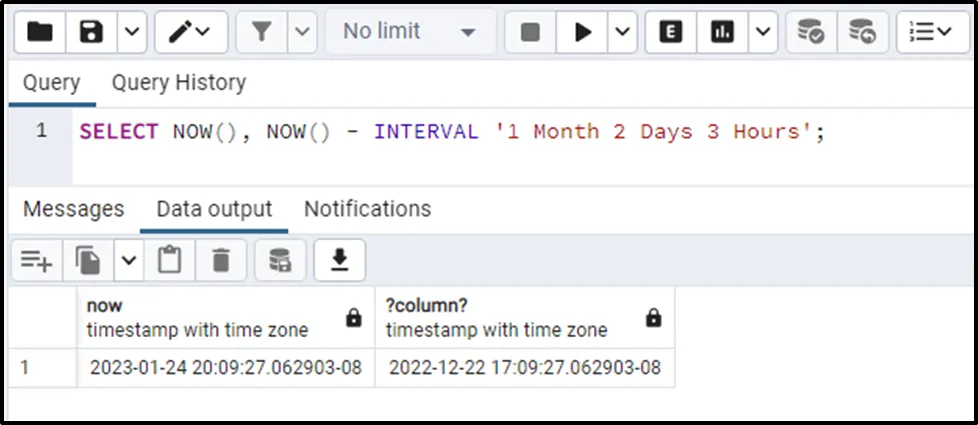Select the 2022-12-22 timestamp result cell

(524, 367)
